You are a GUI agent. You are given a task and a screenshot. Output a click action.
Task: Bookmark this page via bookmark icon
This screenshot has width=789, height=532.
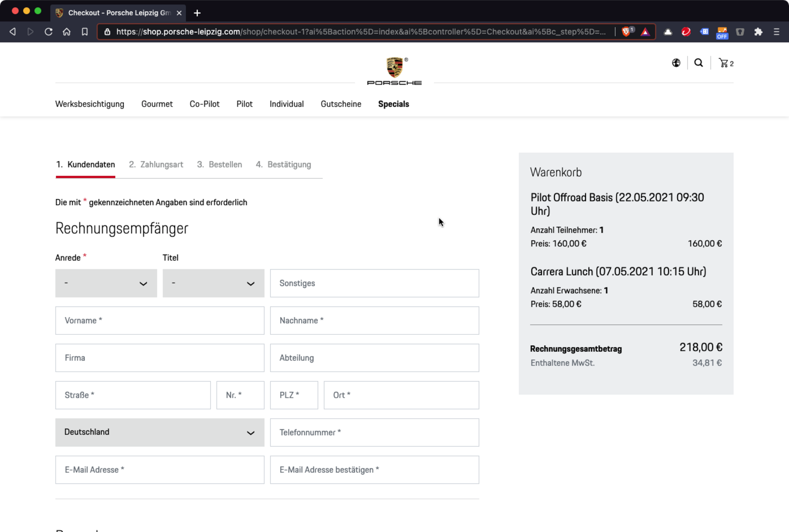coord(85,32)
